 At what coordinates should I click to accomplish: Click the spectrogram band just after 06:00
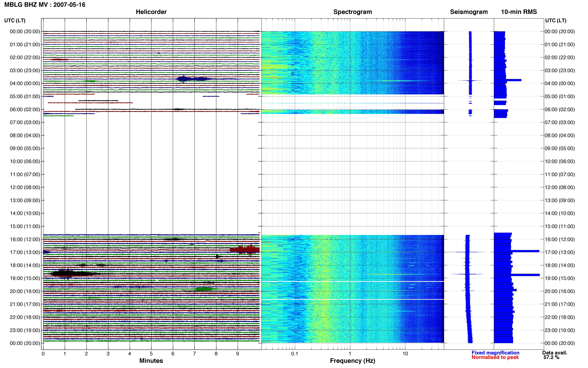[x=352, y=112]
